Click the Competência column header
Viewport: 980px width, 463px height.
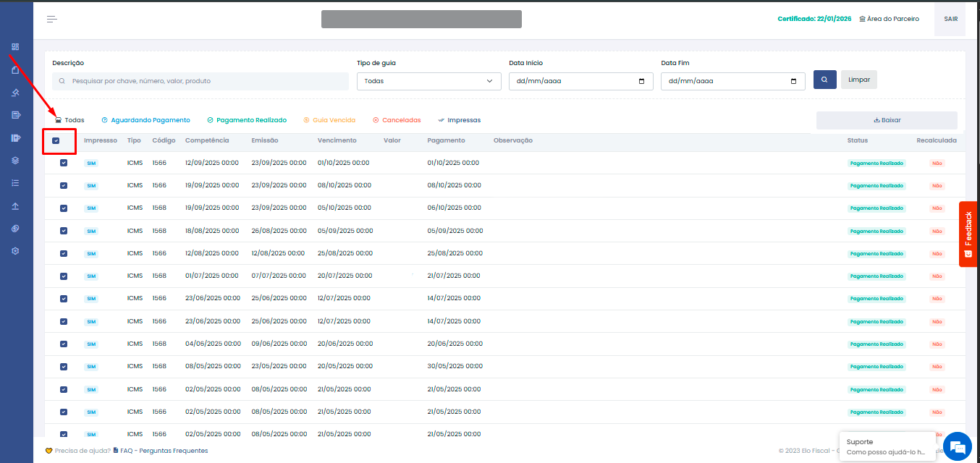pos(207,140)
